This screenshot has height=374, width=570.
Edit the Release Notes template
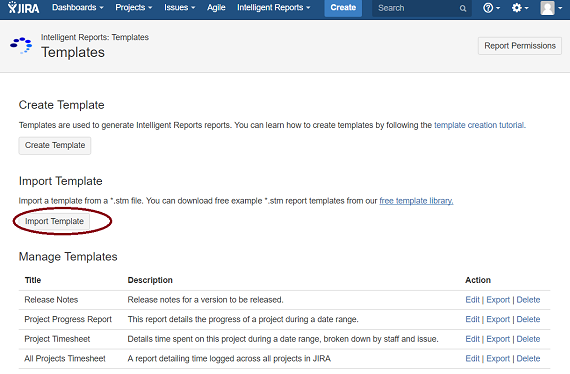point(472,300)
